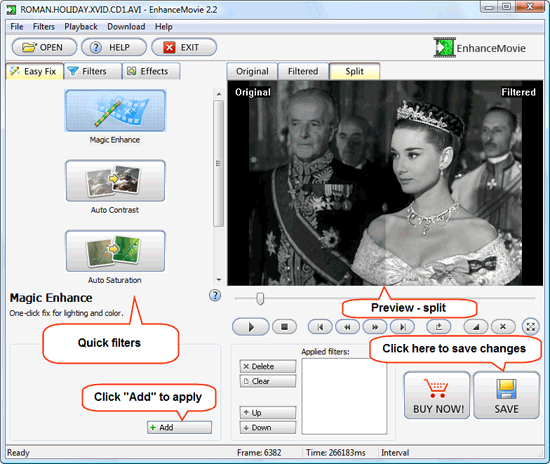
Task: Switch to the Filters tab
Action: pos(93,71)
